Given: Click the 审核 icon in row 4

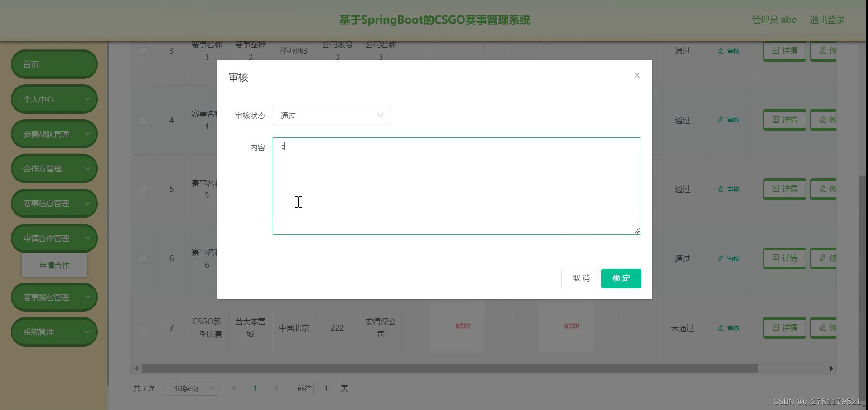Looking at the screenshot, I should coord(728,120).
